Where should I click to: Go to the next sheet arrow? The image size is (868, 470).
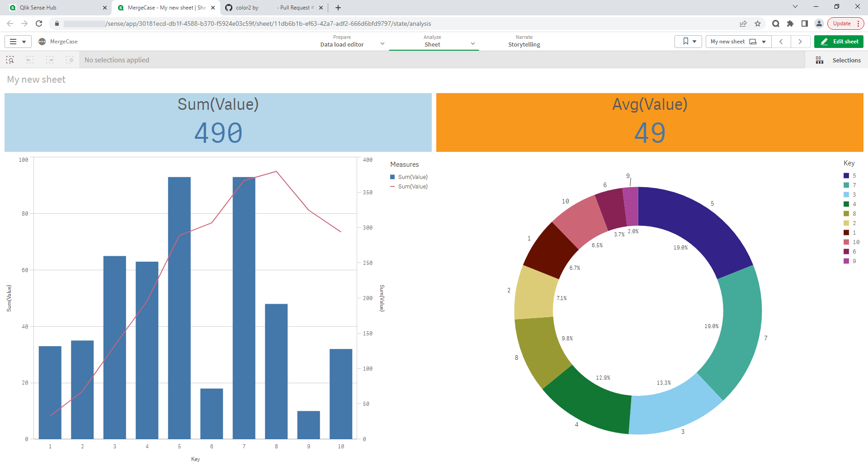pos(800,42)
